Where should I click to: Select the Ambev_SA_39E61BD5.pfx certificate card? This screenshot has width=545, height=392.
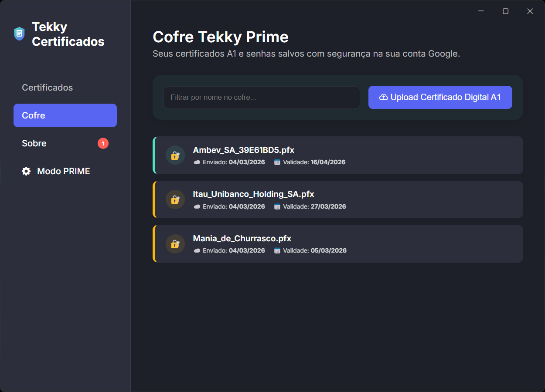[x=338, y=155]
